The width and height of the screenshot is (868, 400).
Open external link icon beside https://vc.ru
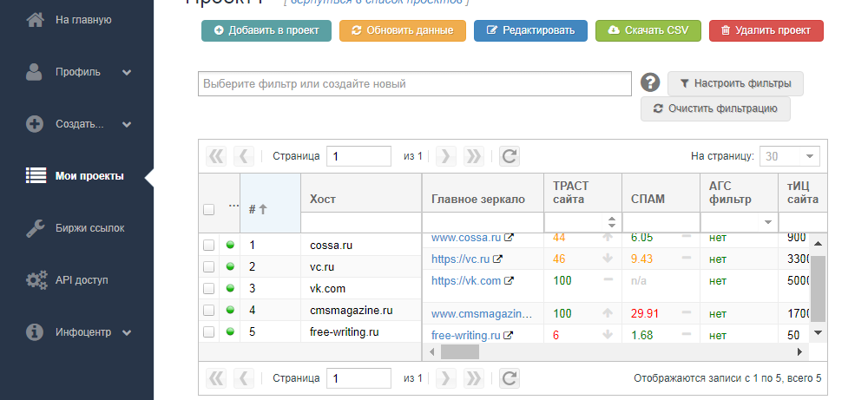coord(497,259)
